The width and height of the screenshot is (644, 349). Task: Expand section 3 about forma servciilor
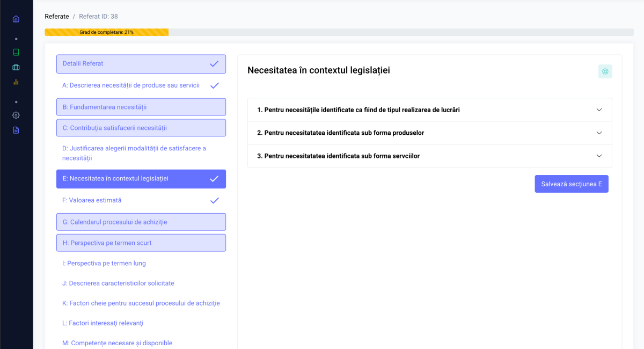coord(429,156)
